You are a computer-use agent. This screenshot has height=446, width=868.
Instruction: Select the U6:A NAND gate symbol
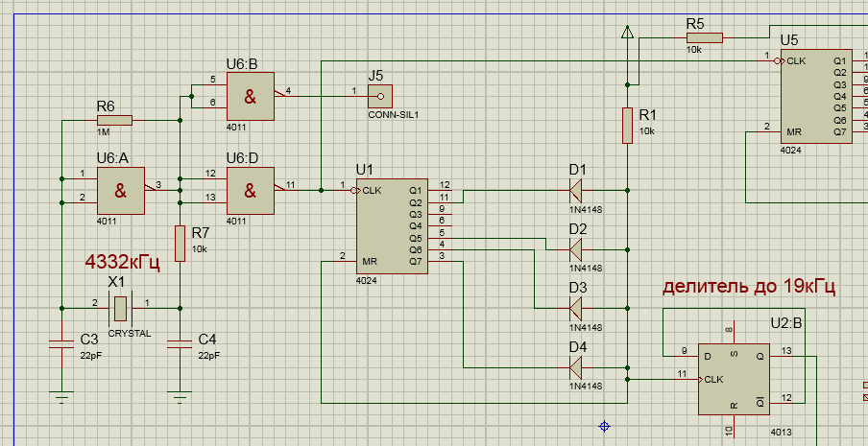click(x=121, y=189)
